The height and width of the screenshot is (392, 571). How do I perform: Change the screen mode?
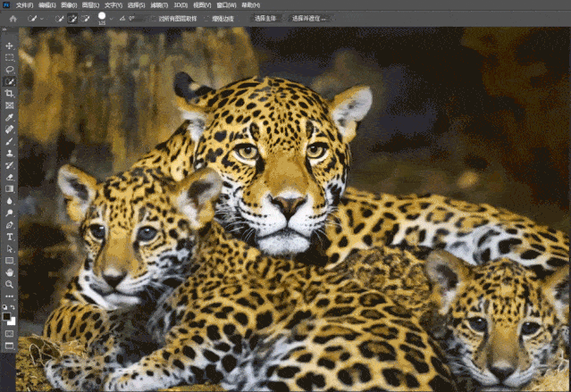10,346
